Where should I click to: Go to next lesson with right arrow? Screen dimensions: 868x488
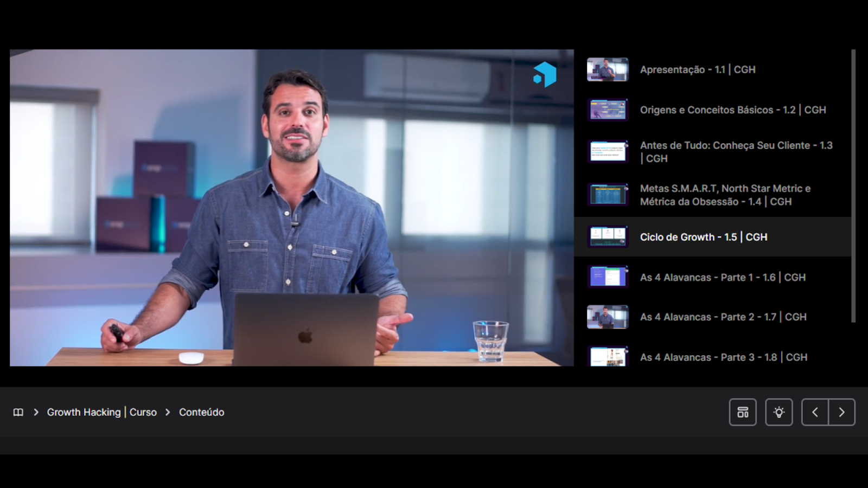click(x=842, y=412)
